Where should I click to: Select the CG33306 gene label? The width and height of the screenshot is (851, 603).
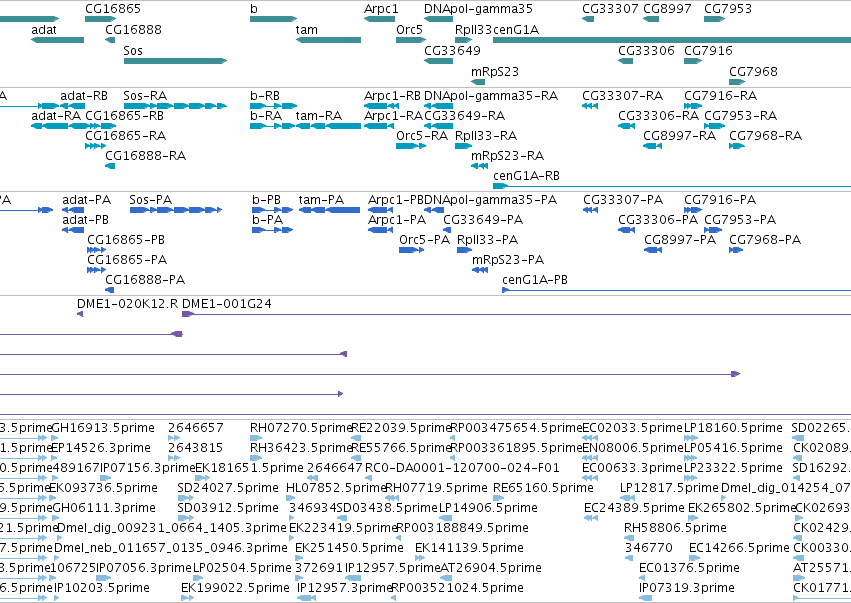(x=646, y=50)
